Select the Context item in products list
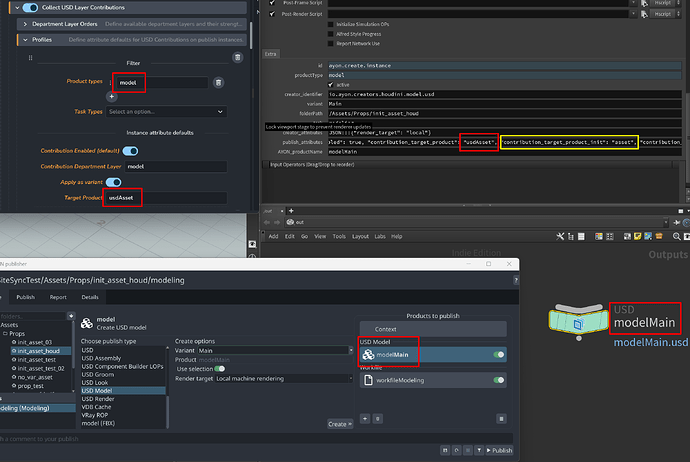690x462 pixels. coord(433,329)
